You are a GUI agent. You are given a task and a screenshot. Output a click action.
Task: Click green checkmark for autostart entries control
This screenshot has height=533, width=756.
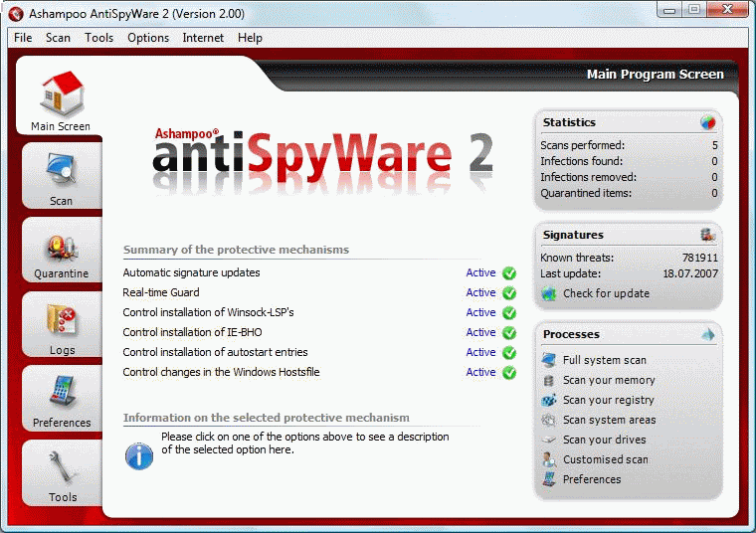(509, 353)
